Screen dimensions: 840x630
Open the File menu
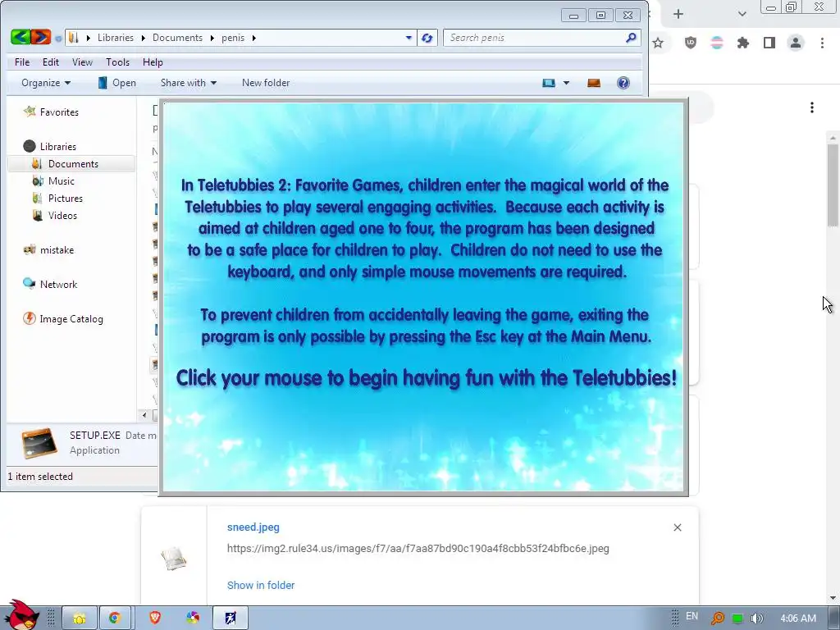pos(22,62)
